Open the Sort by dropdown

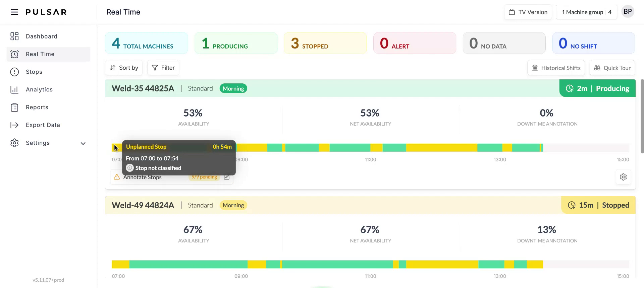124,68
